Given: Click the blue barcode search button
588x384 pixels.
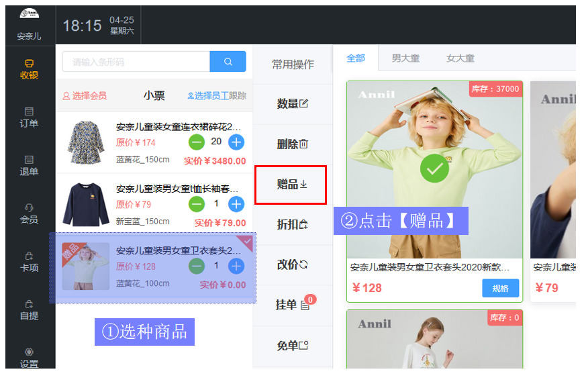Looking at the screenshot, I should coord(228,62).
